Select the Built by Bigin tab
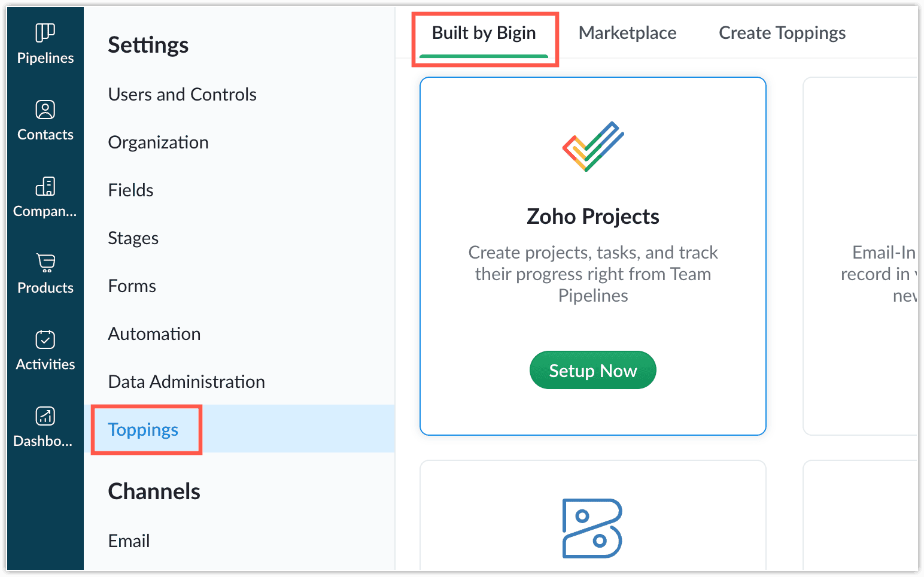This screenshot has width=924, height=577. (484, 33)
